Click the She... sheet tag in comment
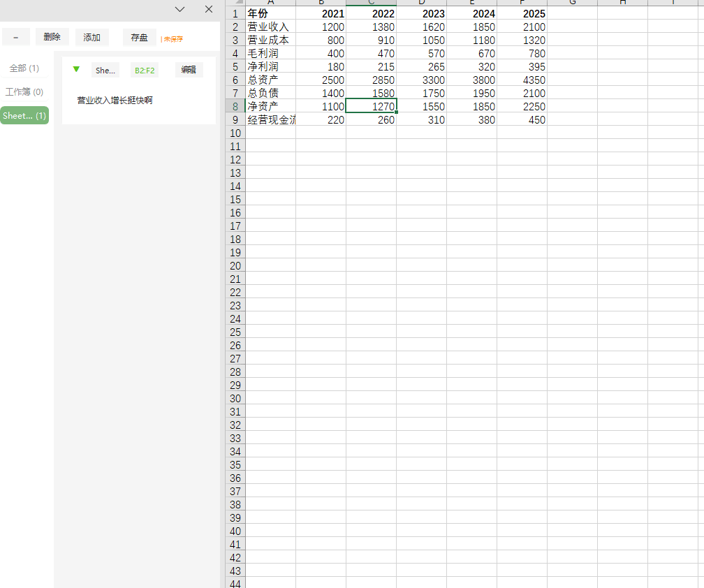 (x=105, y=70)
